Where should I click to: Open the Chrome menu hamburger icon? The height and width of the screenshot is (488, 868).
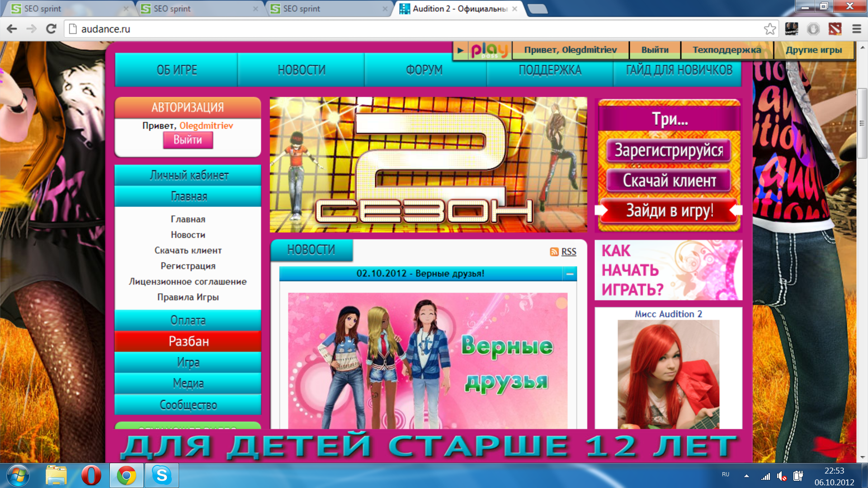856,29
